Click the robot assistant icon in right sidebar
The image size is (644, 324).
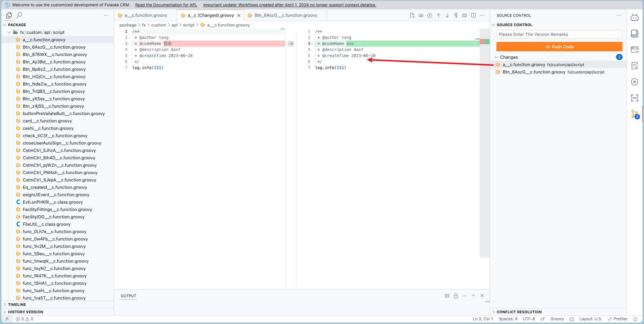(x=635, y=17)
